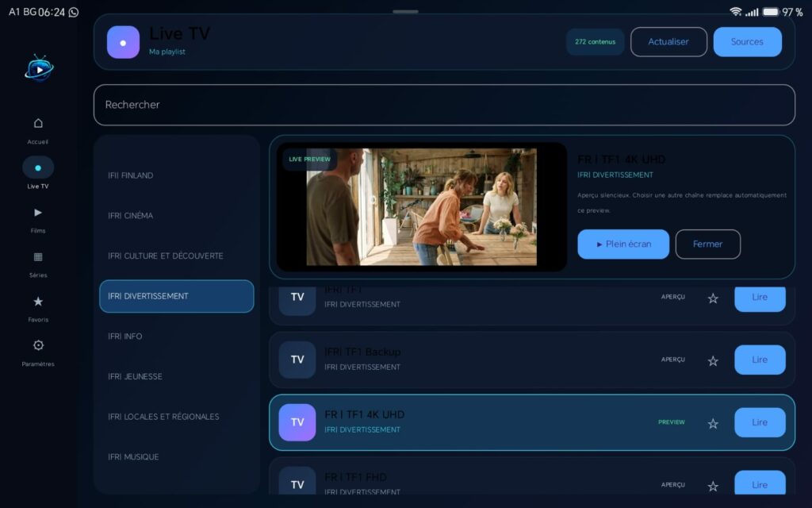Start Plein écran playback

click(623, 244)
